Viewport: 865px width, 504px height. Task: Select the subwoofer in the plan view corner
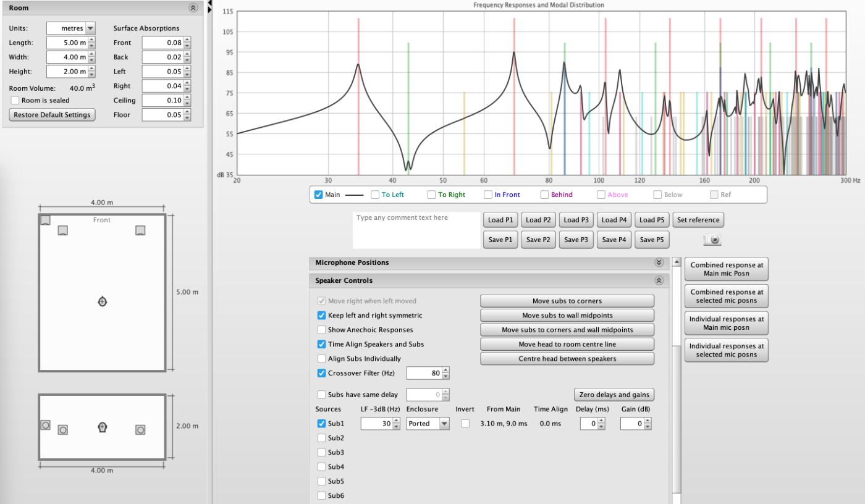(x=46, y=220)
